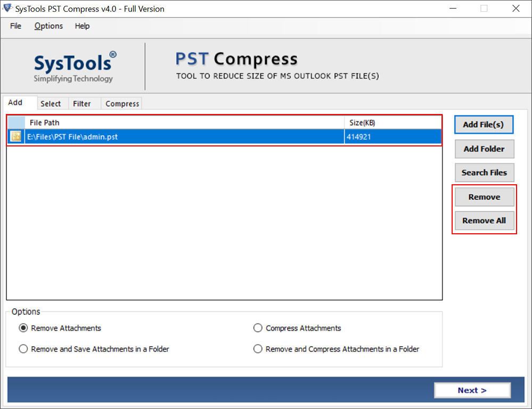
Task: Select the E:\Files\PST File\admin.pst row
Action: [x=224, y=137]
